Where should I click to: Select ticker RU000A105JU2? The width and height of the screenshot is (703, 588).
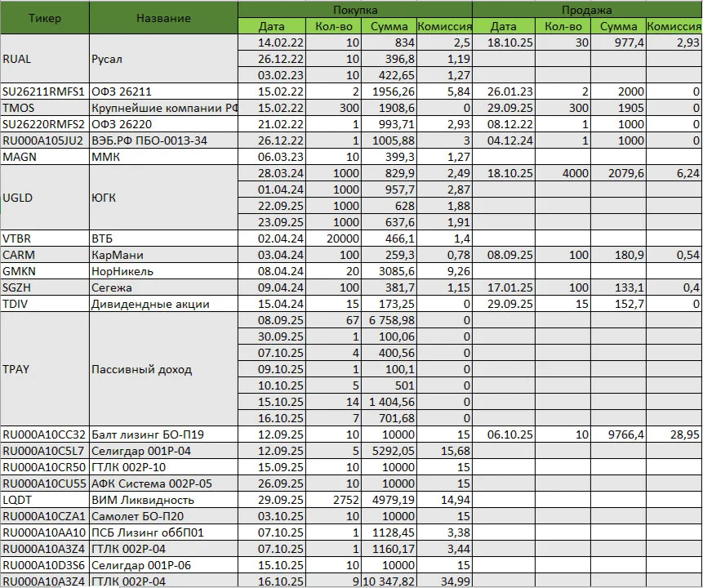(x=45, y=140)
